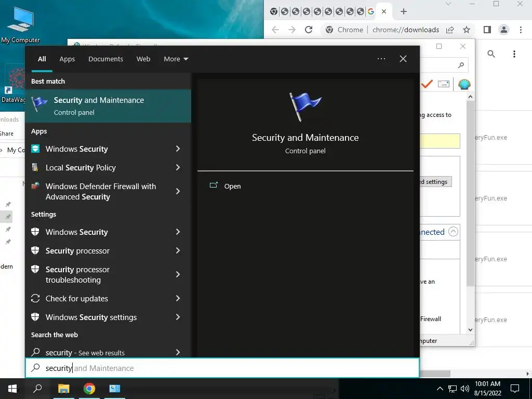Viewport: 532px width, 399px height.
Task: Share this page from Chrome address bar
Action: (x=450, y=30)
